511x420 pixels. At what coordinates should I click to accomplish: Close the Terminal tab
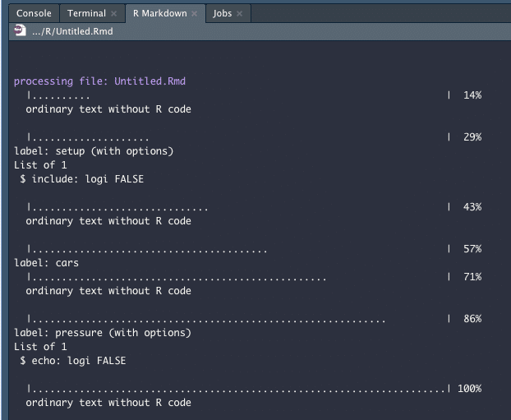click(113, 14)
